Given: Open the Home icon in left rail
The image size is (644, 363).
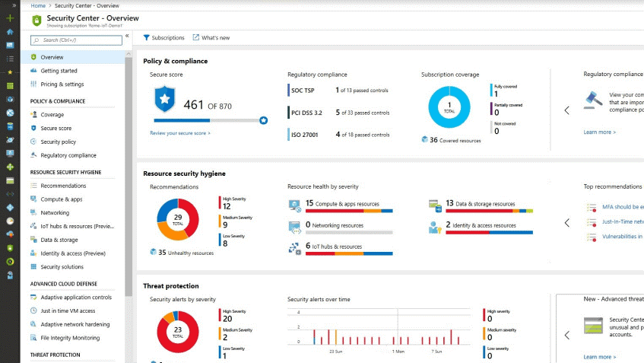Looking at the screenshot, I should [x=11, y=32].
